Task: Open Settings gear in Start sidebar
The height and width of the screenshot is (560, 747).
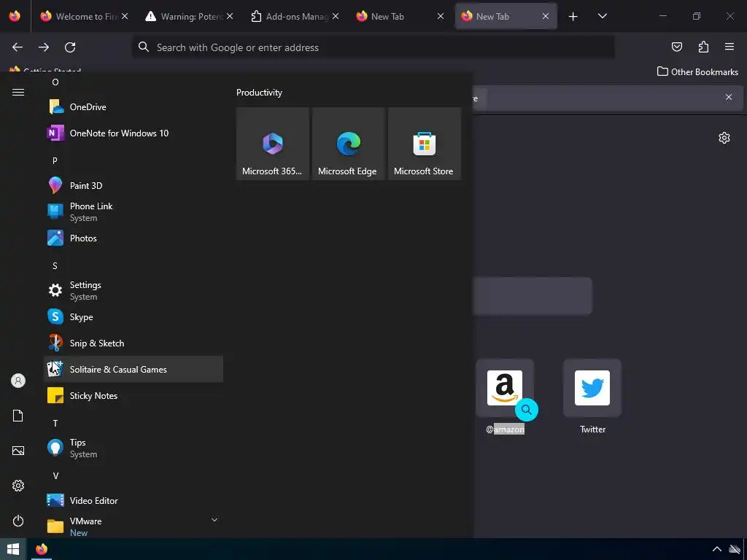Action: coord(18,485)
